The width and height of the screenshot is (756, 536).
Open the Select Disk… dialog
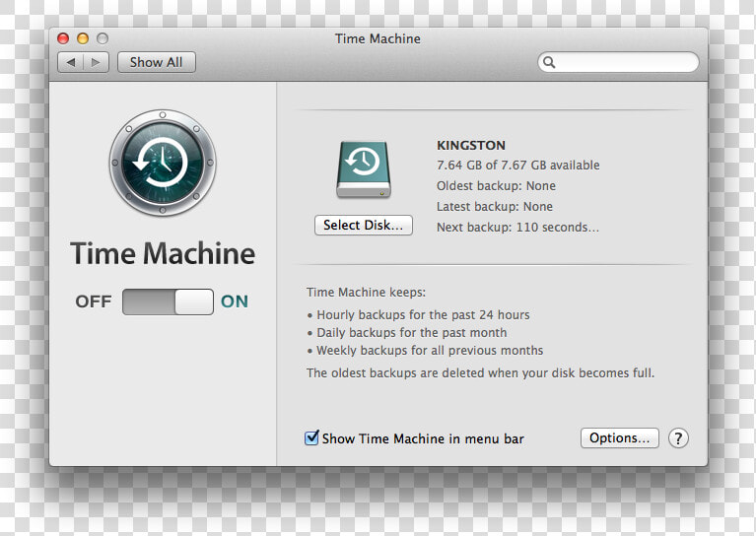364,225
